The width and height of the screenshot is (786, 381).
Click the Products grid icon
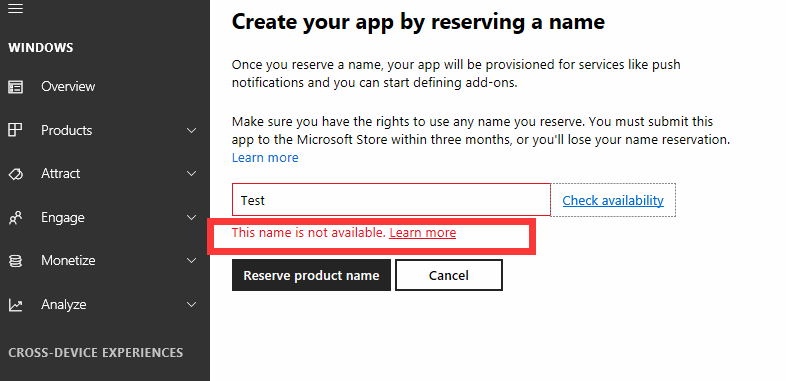(16, 130)
